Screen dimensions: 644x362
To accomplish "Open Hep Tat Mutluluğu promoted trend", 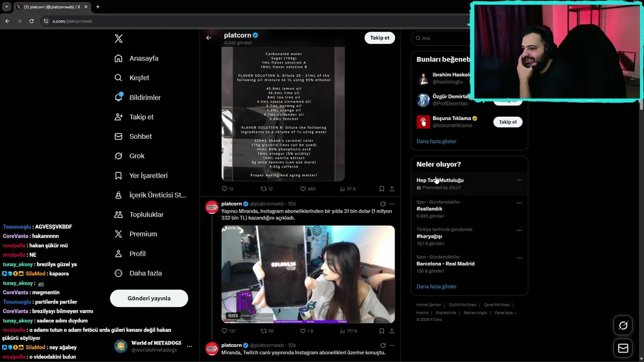I will click(x=440, y=180).
